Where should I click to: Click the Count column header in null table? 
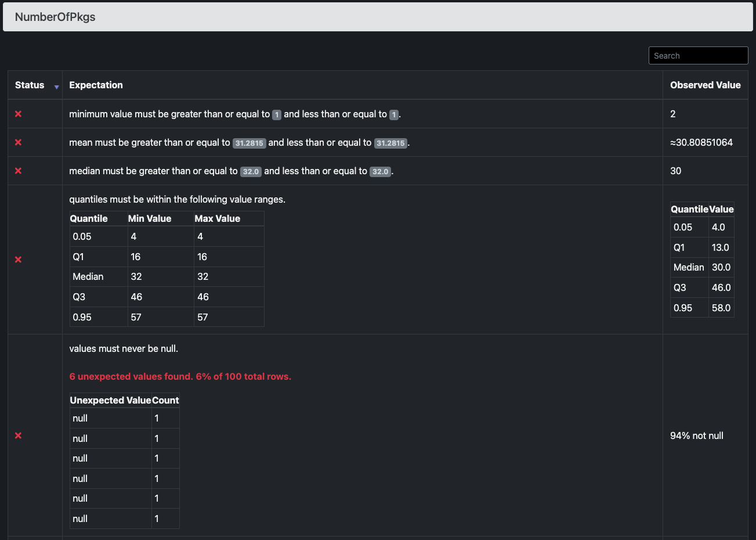(165, 400)
